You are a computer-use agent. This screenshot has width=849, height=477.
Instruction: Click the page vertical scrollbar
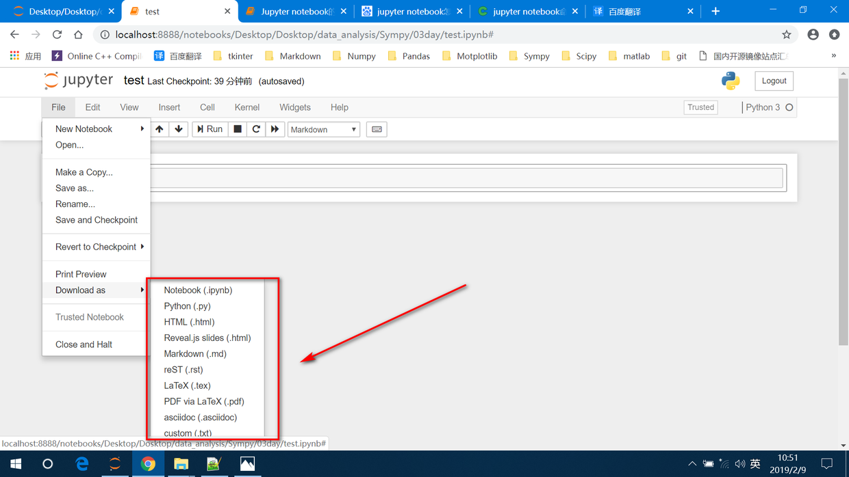tap(843, 211)
